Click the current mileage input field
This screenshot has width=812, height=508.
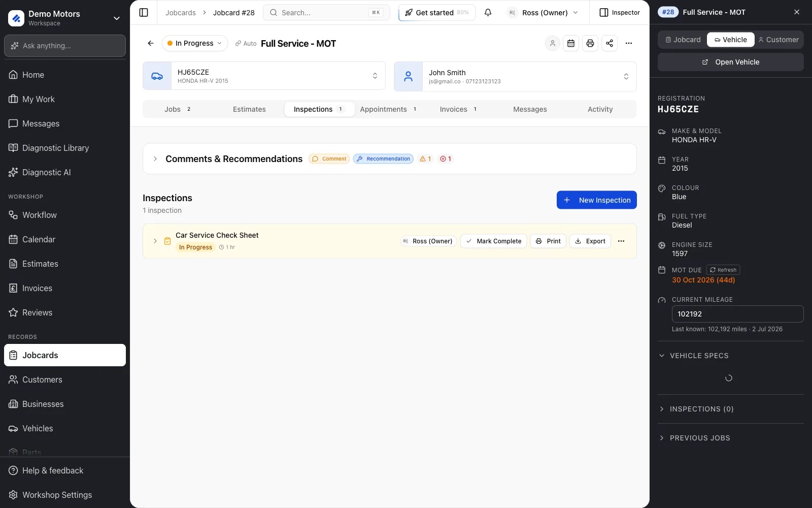coord(738,314)
